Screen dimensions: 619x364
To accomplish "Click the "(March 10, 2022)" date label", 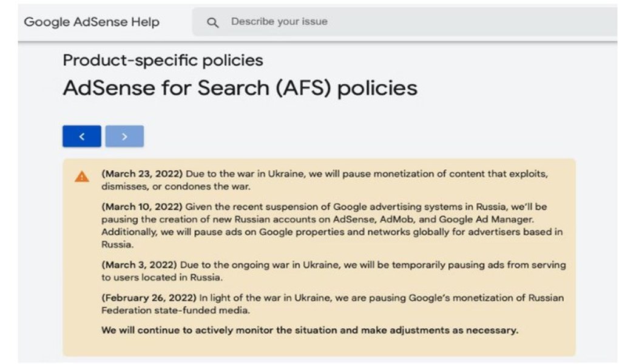I will 142,207.
